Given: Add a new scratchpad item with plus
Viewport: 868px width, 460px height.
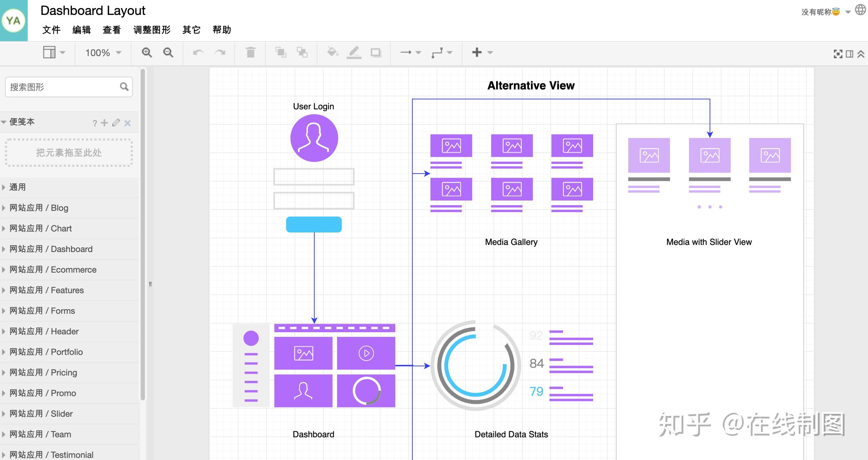Looking at the screenshot, I should [104, 123].
